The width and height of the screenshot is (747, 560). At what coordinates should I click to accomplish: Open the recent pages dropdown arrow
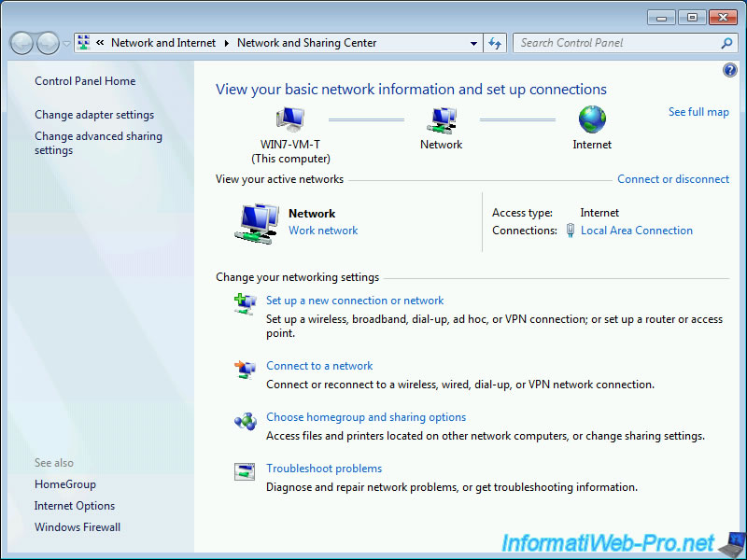[66, 44]
